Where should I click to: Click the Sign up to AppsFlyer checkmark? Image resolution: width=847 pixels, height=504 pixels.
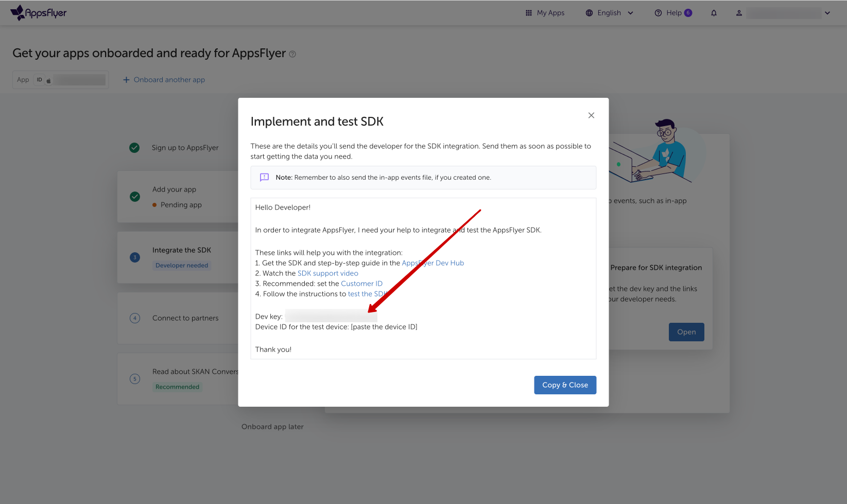tap(134, 148)
